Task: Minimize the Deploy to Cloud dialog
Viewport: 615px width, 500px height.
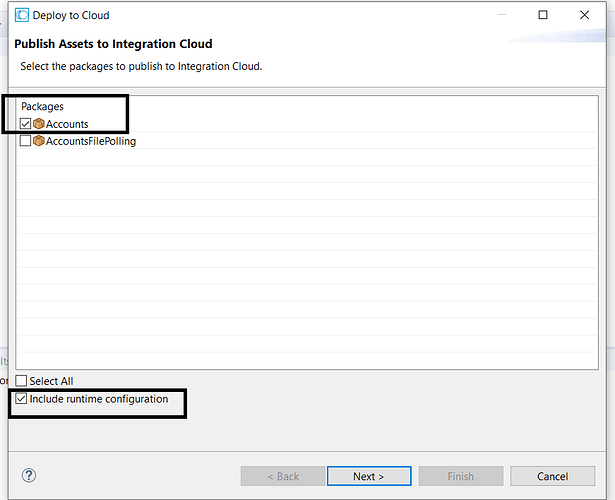Action: tap(502, 15)
